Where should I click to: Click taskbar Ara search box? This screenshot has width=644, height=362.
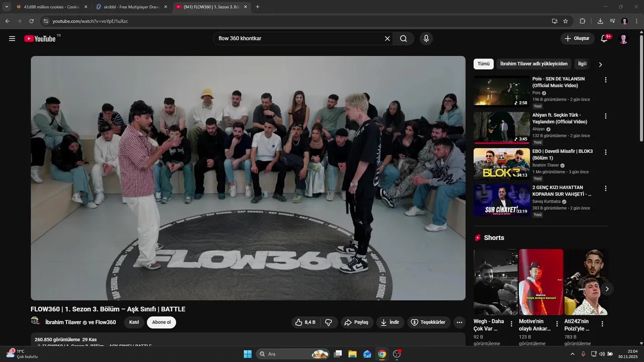293,354
